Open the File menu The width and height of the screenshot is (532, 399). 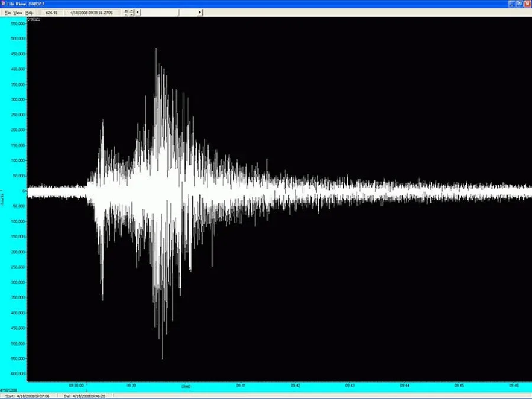pos(8,12)
